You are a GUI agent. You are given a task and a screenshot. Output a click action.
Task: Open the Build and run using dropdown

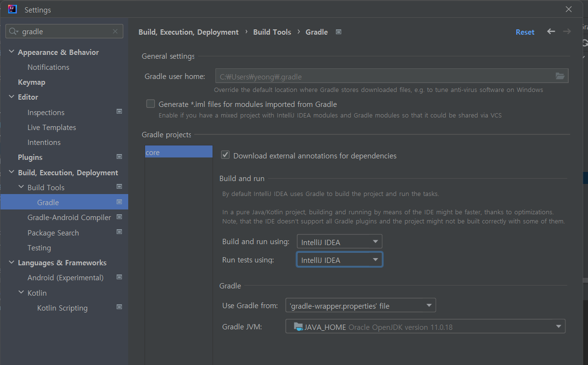coord(339,242)
